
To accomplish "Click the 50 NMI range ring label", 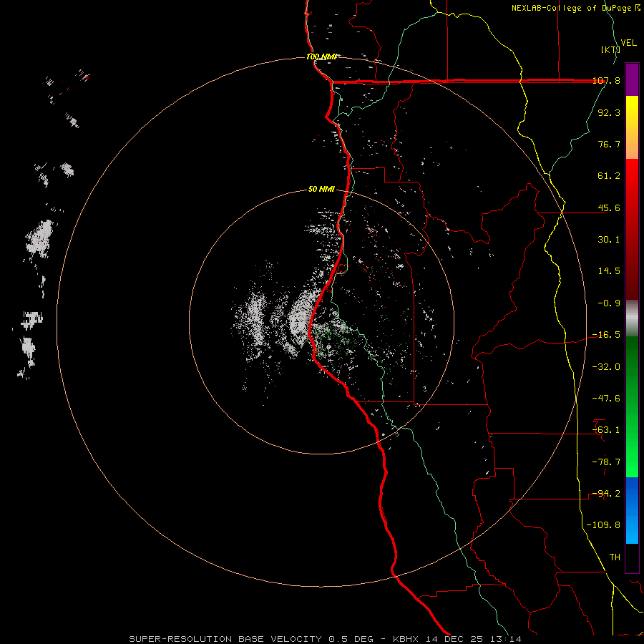I will (x=321, y=190).
